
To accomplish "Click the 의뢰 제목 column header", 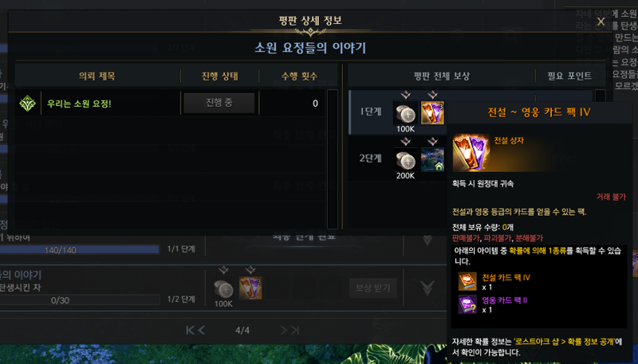I will [x=97, y=76].
